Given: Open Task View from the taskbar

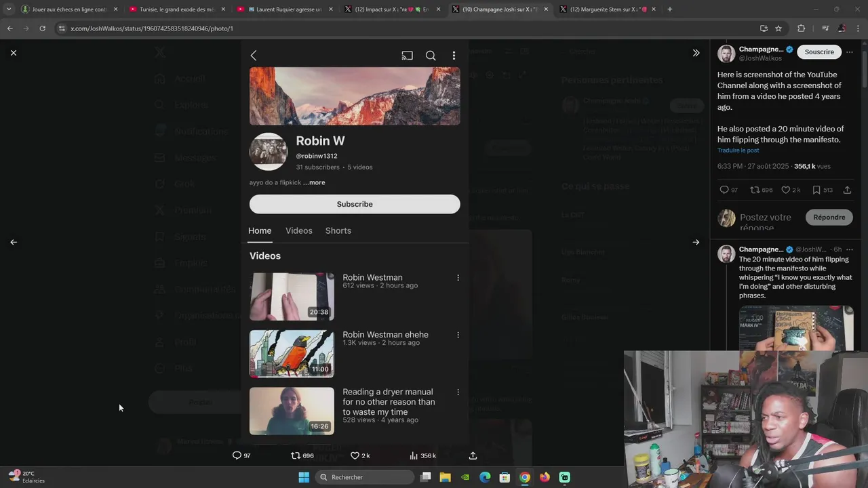Looking at the screenshot, I should [x=426, y=477].
